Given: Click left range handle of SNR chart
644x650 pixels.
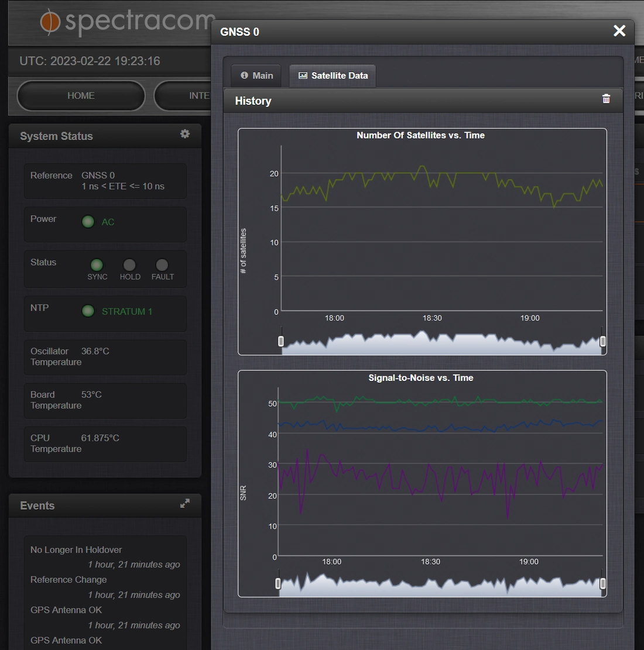Looking at the screenshot, I should 278,584.
